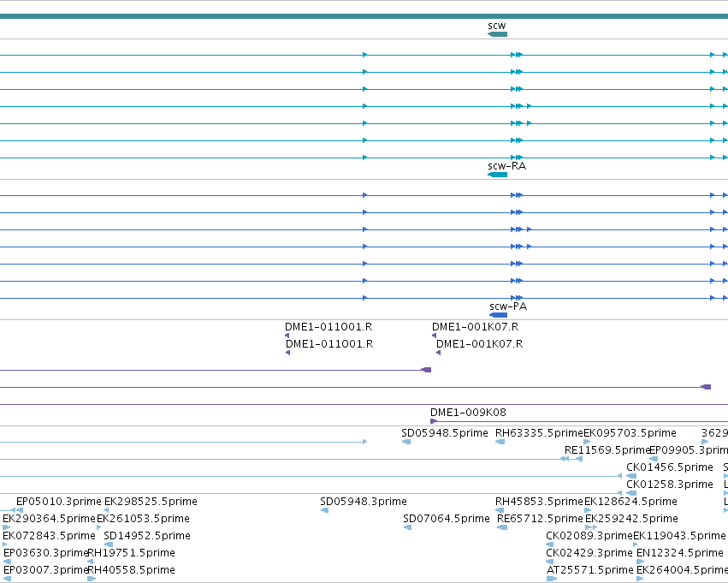Image resolution: width=728 pixels, height=583 pixels.
Task: Select the glyph under SD05948.3prime label
Action: (x=324, y=510)
